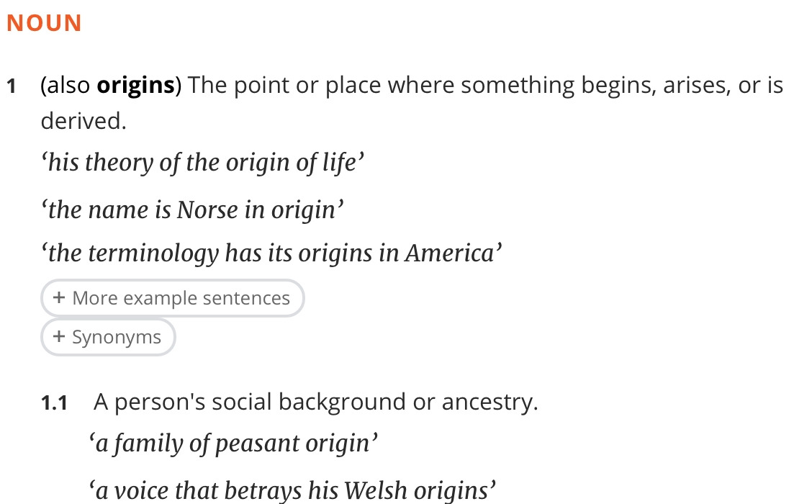Open the Synonyms pill button
Viewport: 812px width, 504px height.
(108, 336)
